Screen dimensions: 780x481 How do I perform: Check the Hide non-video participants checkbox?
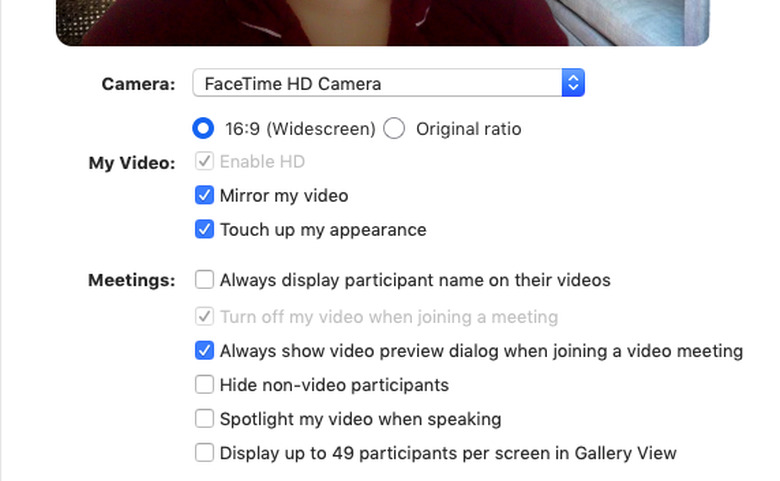(204, 385)
